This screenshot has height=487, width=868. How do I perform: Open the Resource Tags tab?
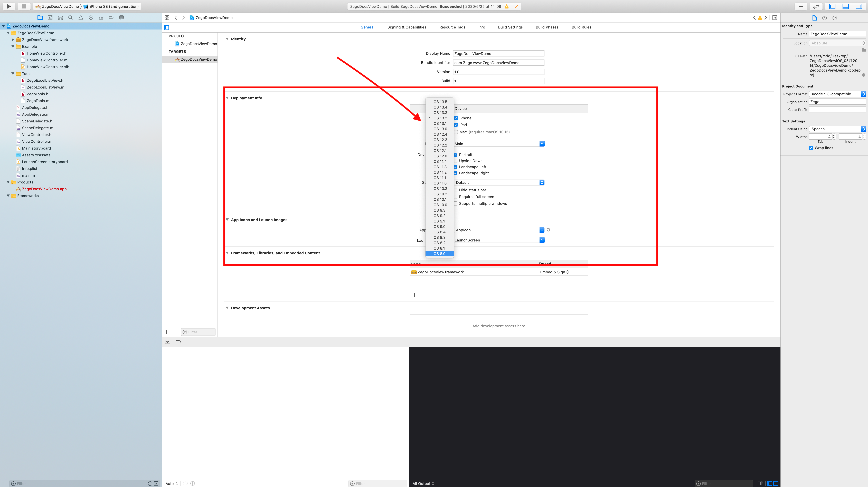(452, 27)
